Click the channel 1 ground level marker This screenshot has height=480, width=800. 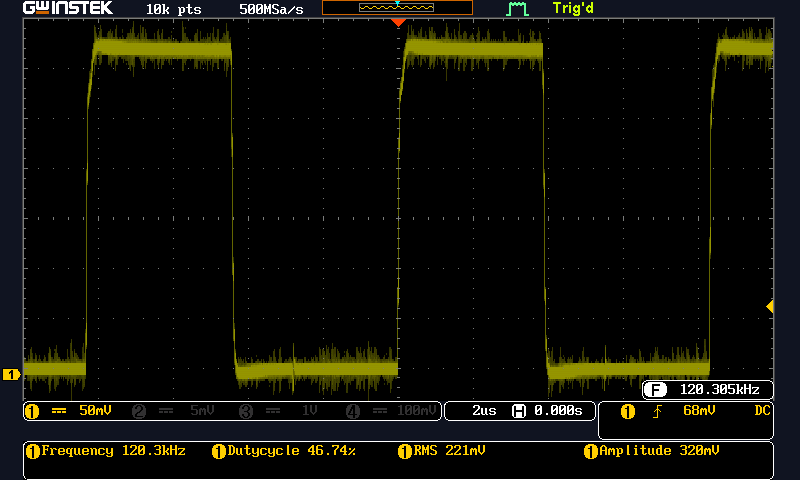coord(11,374)
